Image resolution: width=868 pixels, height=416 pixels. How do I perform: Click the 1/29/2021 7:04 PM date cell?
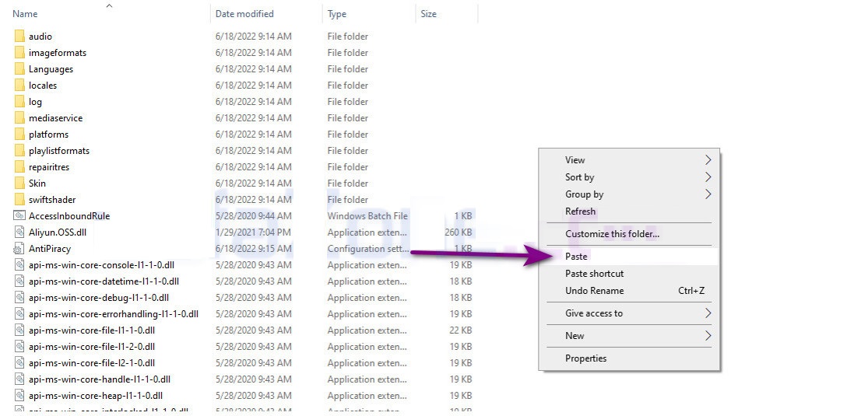coord(253,232)
